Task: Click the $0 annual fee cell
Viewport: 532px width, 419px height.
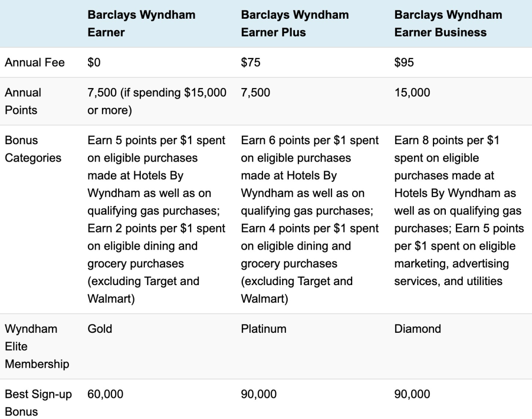Action: pos(94,63)
